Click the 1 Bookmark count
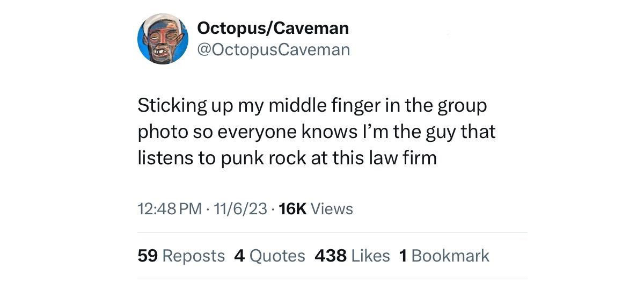Viewport: 644px width, 290px height. (x=403, y=256)
